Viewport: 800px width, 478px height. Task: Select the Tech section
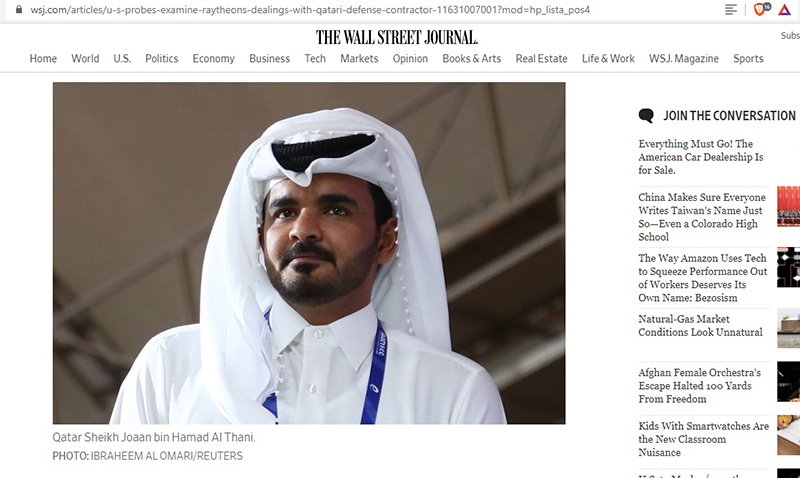[315, 59]
